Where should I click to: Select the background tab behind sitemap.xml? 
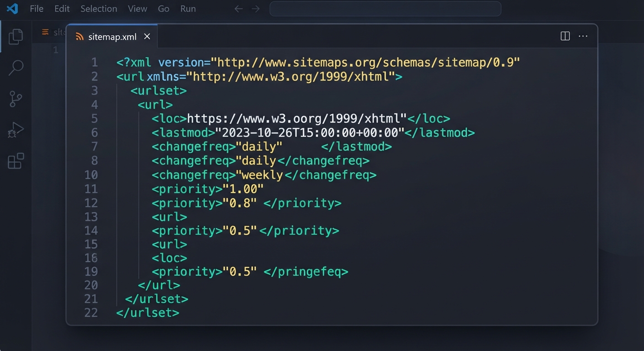point(50,32)
